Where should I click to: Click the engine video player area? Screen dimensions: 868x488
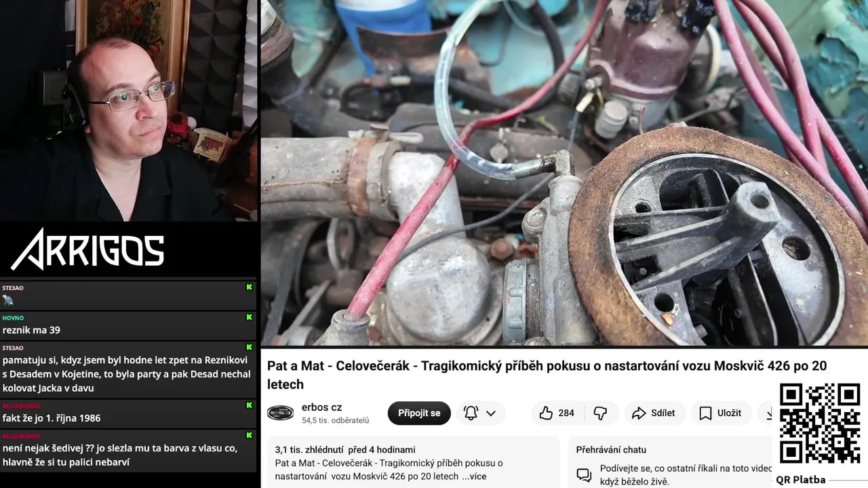(564, 173)
